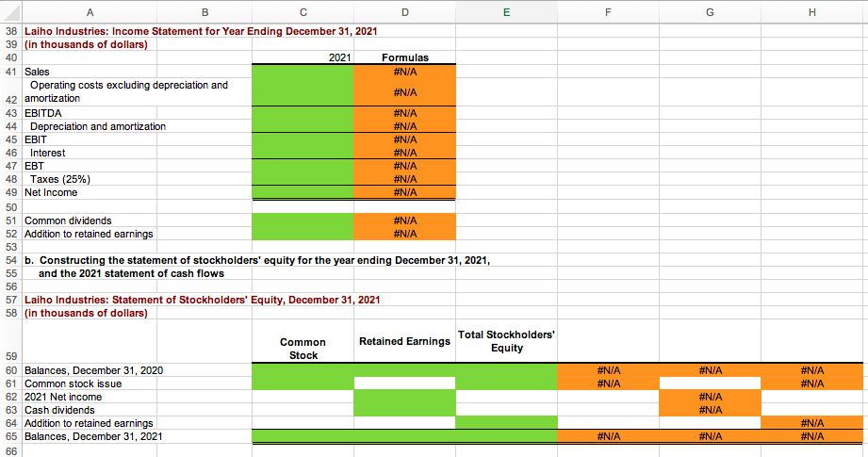Select green Retained Earnings cell D62

(404, 397)
